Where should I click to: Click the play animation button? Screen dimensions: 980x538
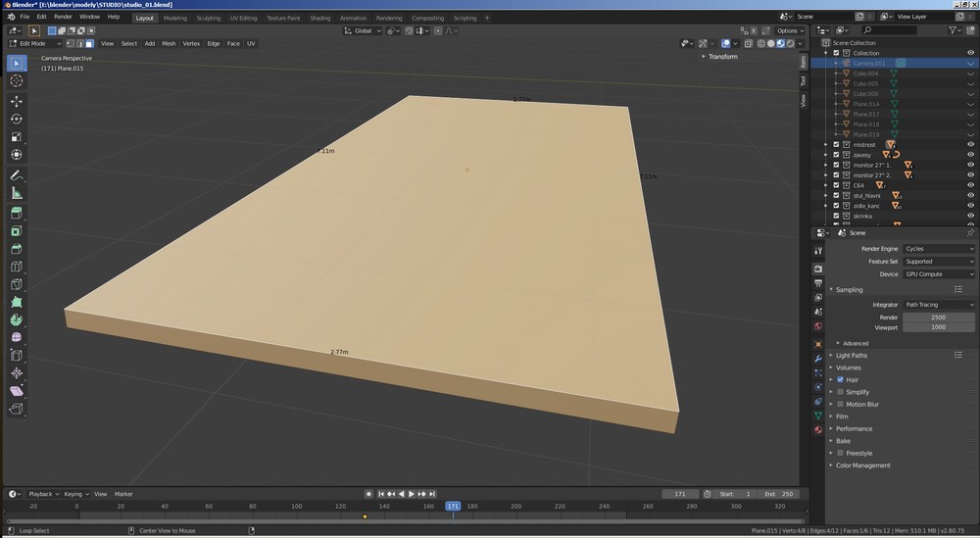(411, 494)
